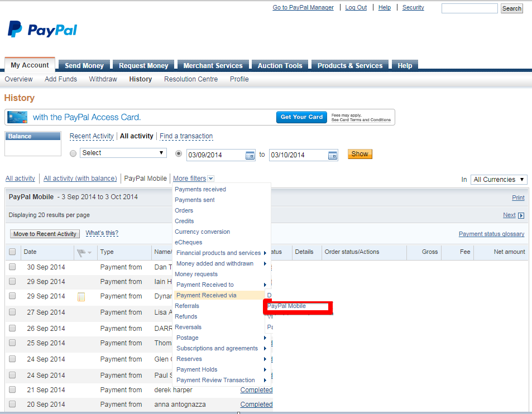Screen dimensions: 532x414
Task: Open the Find a transaction link
Action: click(186, 136)
